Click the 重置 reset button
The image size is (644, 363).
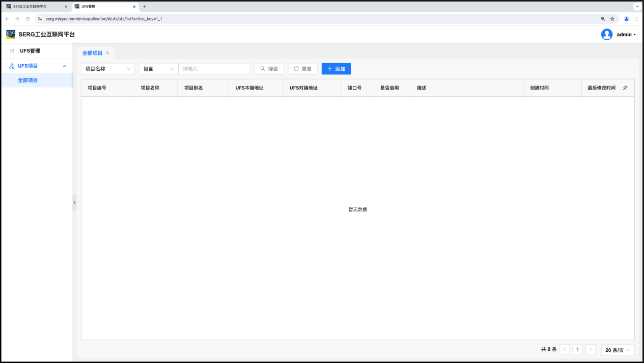[x=302, y=69]
